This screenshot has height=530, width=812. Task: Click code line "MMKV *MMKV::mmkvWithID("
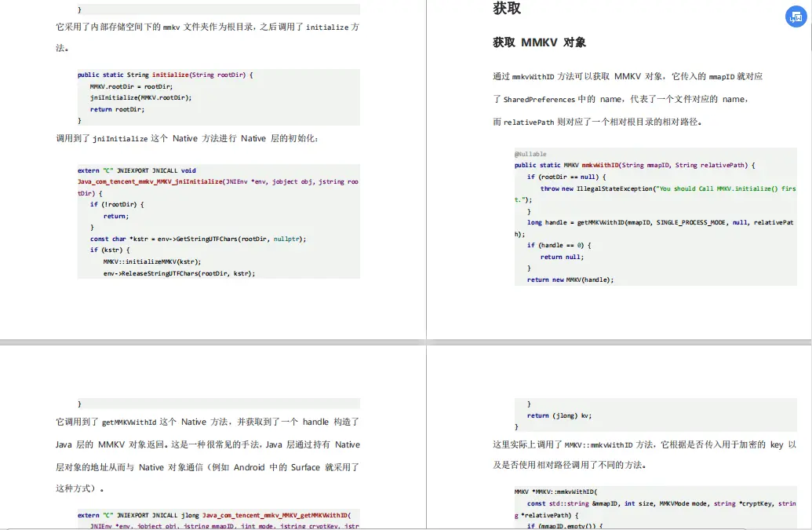[555, 492]
